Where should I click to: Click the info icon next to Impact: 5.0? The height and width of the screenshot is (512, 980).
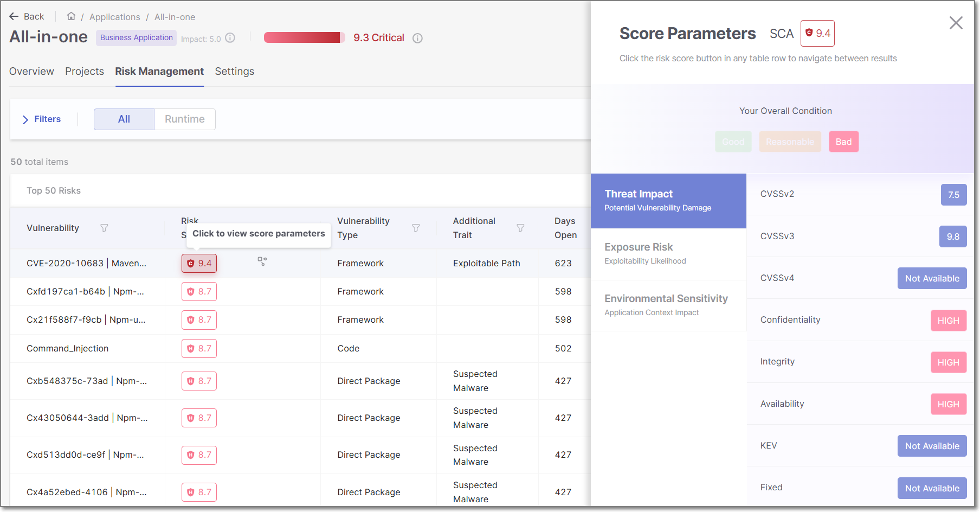click(x=230, y=37)
